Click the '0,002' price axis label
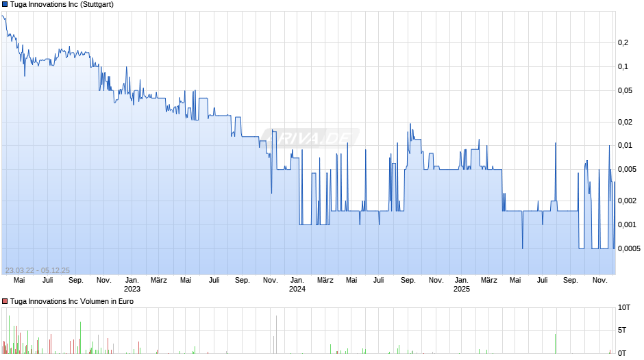 click(x=627, y=201)
